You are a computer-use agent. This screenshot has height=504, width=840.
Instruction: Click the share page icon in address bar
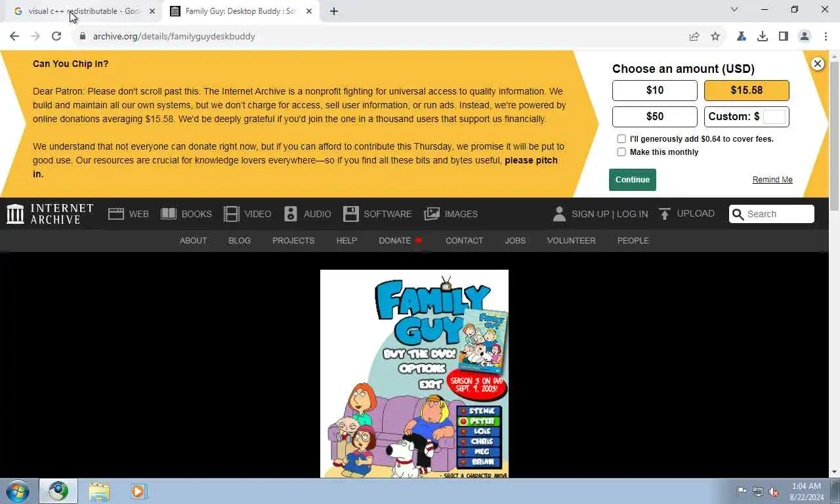pos(694,36)
